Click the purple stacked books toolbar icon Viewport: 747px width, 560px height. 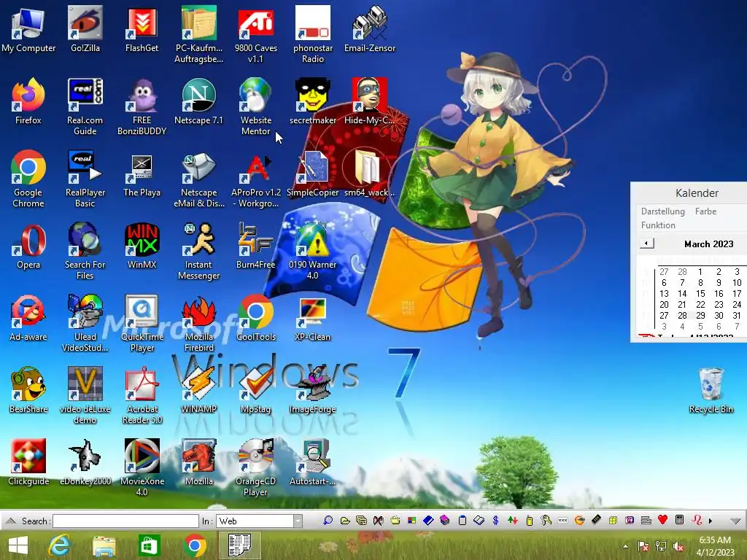coord(445,521)
